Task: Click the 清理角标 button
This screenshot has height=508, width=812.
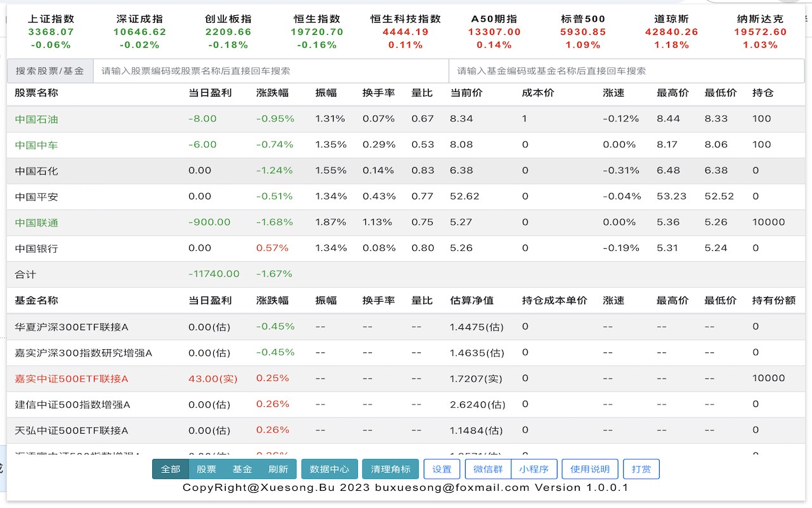Action: (391, 469)
